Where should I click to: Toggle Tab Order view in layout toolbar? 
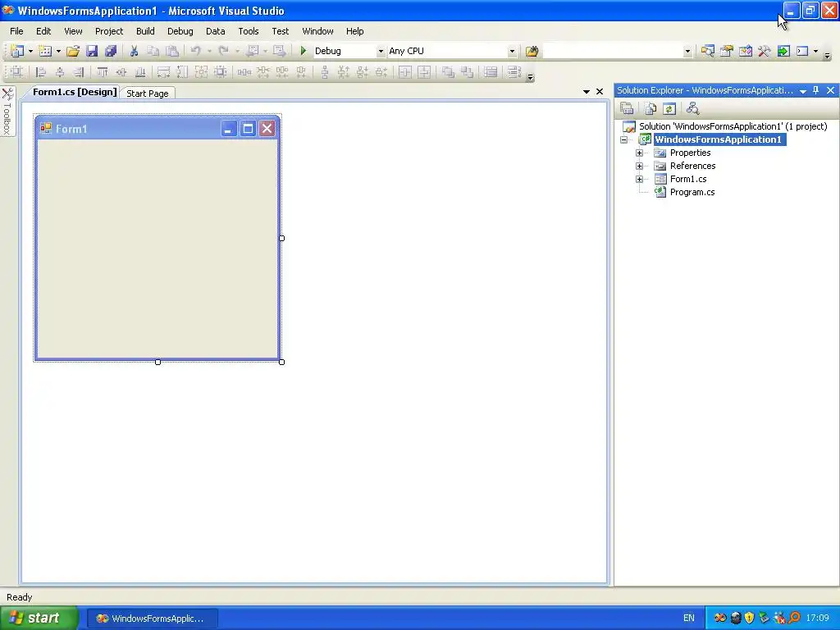[x=514, y=72]
